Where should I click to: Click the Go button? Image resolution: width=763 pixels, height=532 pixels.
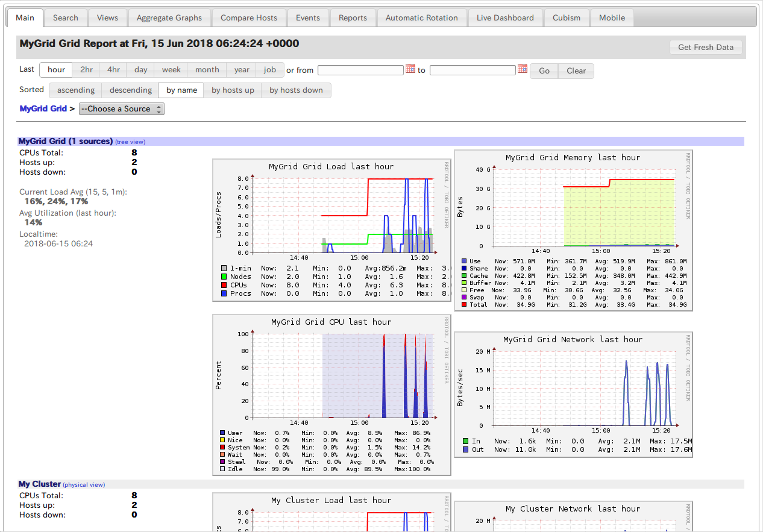(544, 71)
